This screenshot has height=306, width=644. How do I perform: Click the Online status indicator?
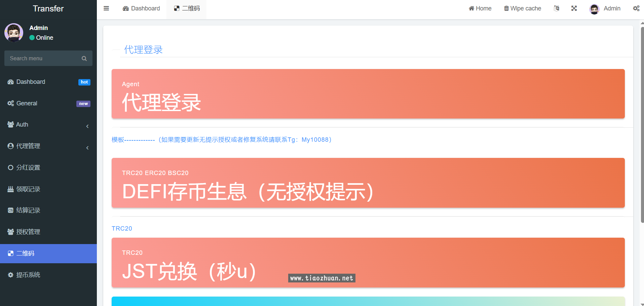coord(41,38)
